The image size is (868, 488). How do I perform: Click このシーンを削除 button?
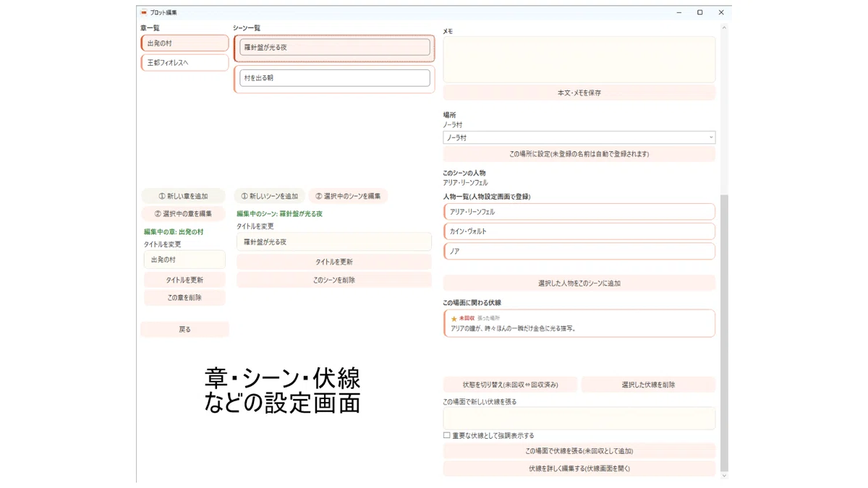(334, 280)
